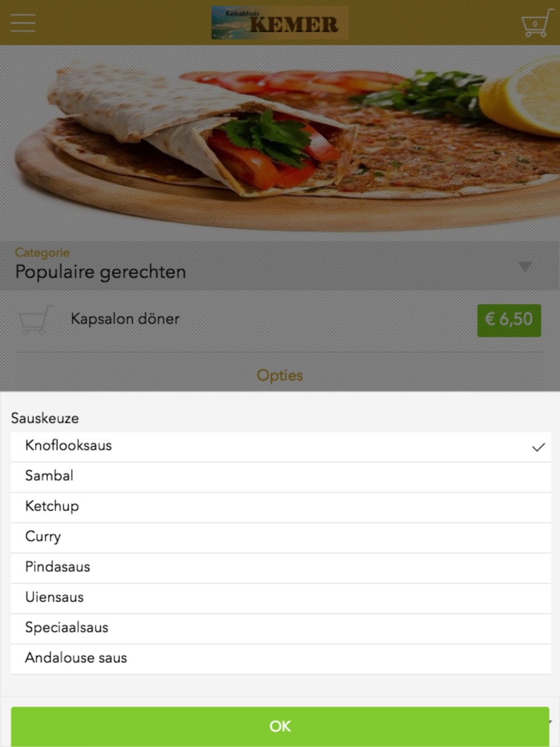
Task: Confirm selection with the OK button
Action: point(280,726)
